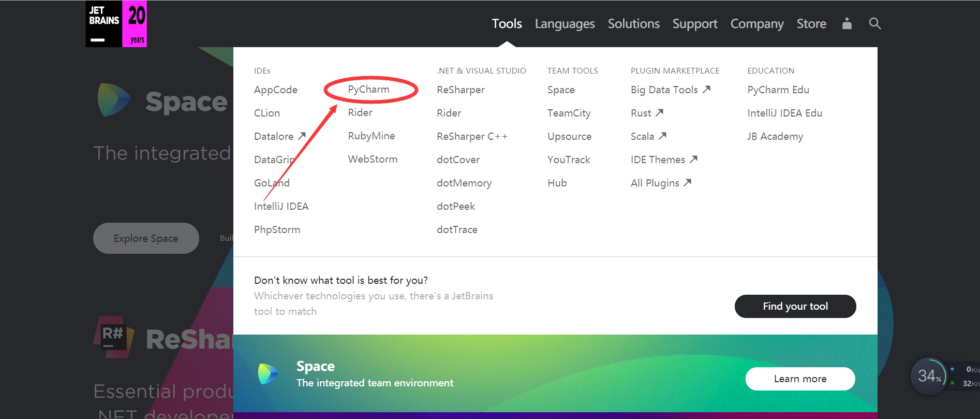Viewport: 980px width, 419px height.
Task: Open the RubyMine link
Action: click(x=372, y=136)
